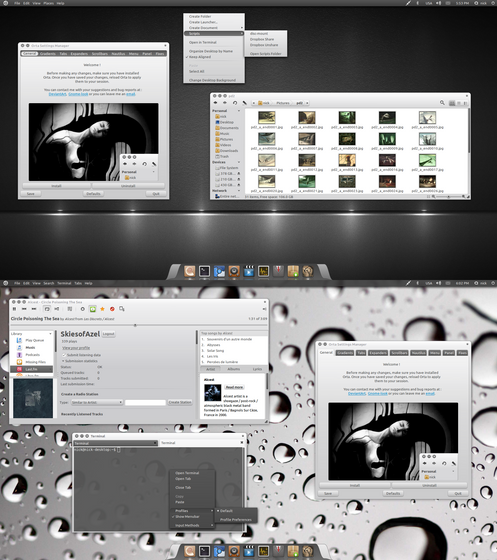Eject the 378 GB device in file manager sidebar

click(x=238, y=174)
